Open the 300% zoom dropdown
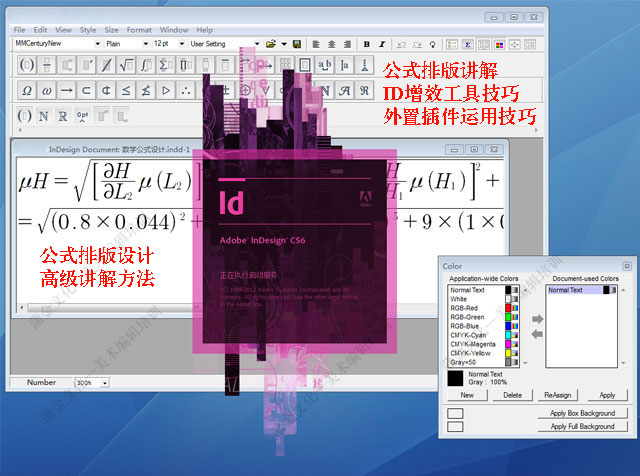Viewport: 640px width, 476px height. pos(105,383)
